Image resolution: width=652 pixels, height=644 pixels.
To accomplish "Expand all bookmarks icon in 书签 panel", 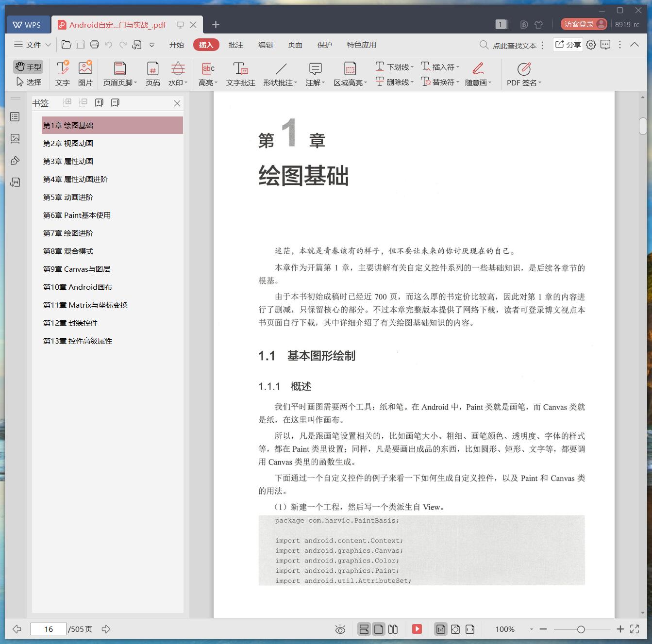I will pyautogui.click(x=67, y=102).
